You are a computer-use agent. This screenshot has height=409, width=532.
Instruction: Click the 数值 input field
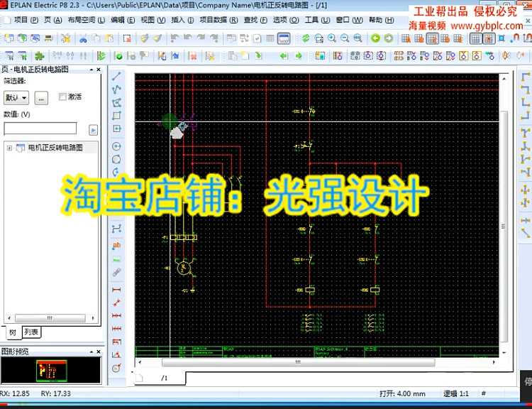(x=40, y=129)
